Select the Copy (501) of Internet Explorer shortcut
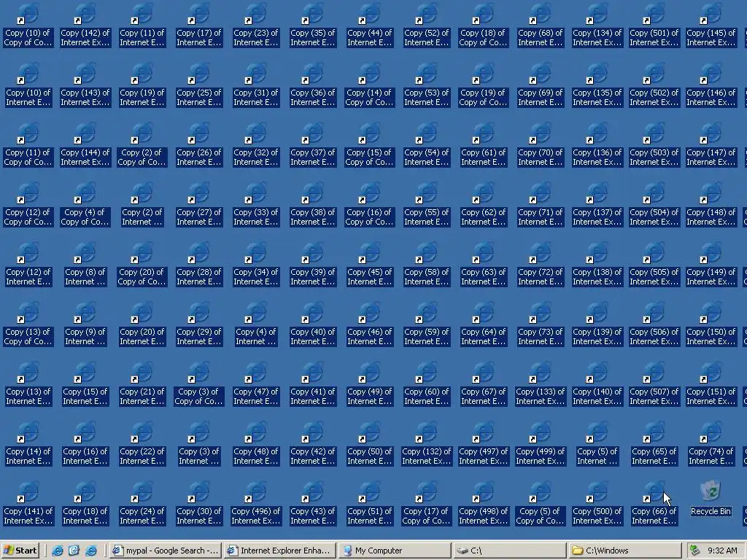747x560 pixels. (654, 25)
